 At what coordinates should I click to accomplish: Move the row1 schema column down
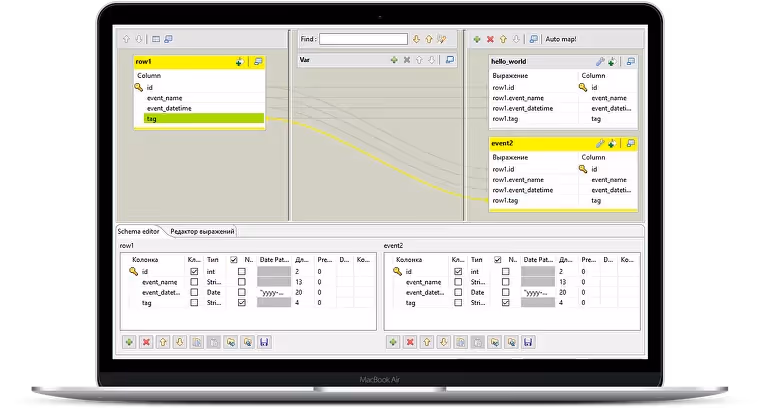[180, 342]
